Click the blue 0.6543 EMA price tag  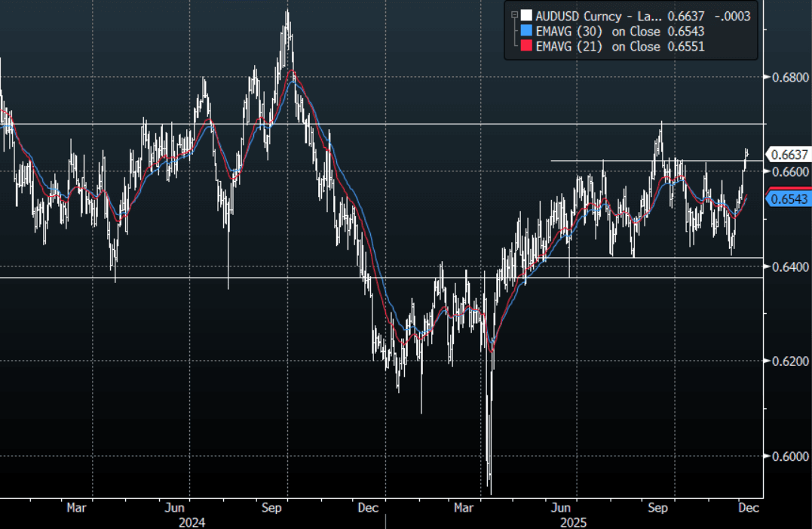789,199
